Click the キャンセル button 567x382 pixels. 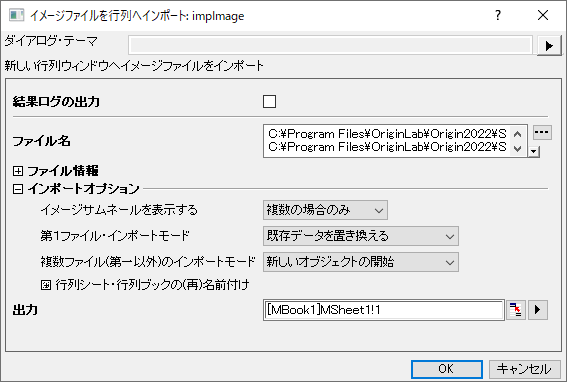524,369
